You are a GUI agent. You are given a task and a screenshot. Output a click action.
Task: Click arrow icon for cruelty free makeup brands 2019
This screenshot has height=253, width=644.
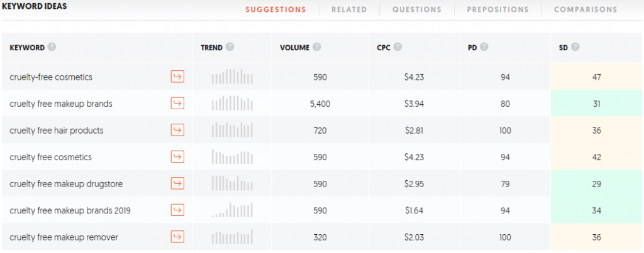[x=177, y=210]
